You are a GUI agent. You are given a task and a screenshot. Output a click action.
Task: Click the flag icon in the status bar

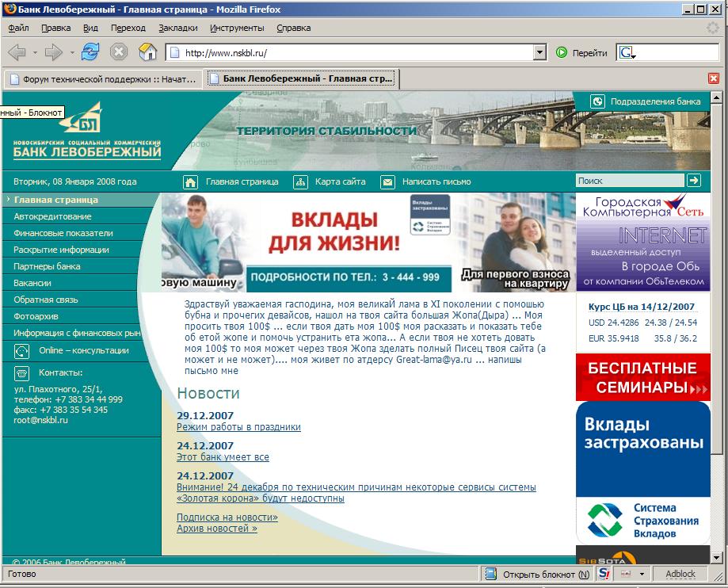point(626,574)
